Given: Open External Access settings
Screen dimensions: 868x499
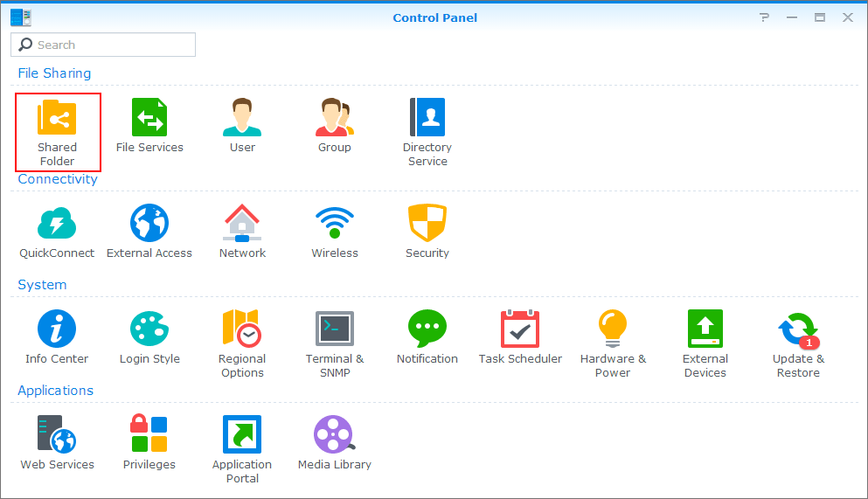Looking at the screenshot, I should click(x=149, y=232).
